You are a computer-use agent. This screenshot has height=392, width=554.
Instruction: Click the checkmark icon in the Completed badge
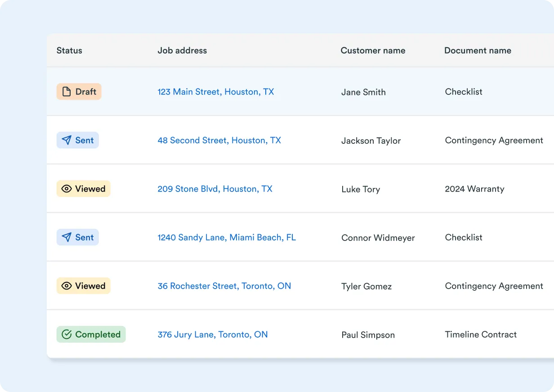[67, 334]
